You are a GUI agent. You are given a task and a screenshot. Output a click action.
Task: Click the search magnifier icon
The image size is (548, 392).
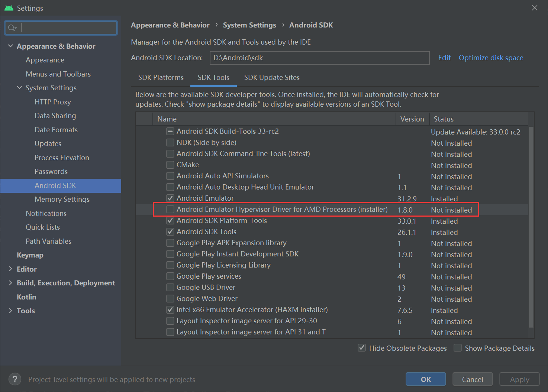(x=12, y=28)
